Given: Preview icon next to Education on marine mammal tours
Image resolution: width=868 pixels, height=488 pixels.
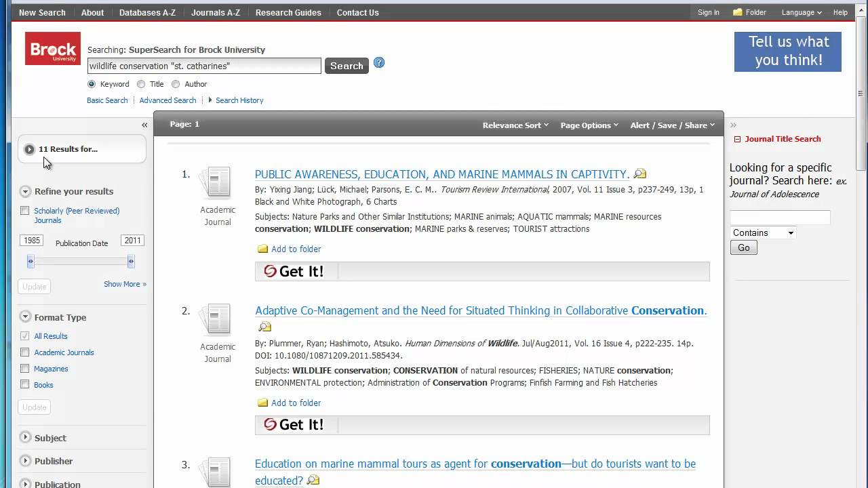Looking at the screenshot, I should (x=313, y=480).
